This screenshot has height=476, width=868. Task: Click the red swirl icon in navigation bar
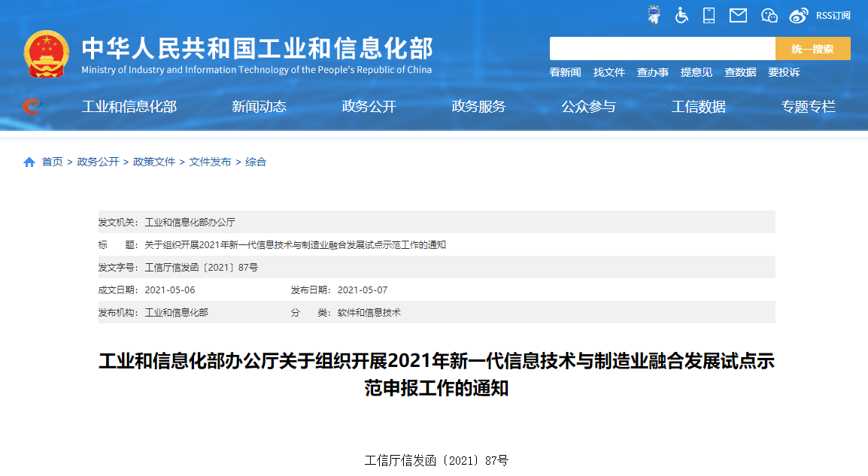click(31, 107)
